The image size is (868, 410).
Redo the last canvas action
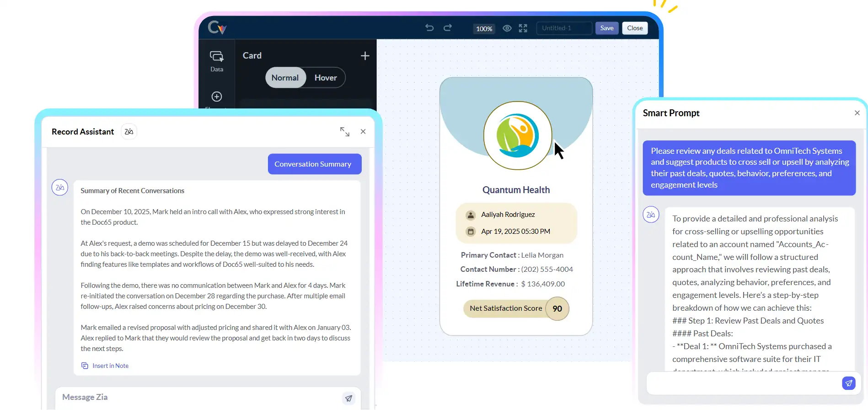click(x=448, y=27)
